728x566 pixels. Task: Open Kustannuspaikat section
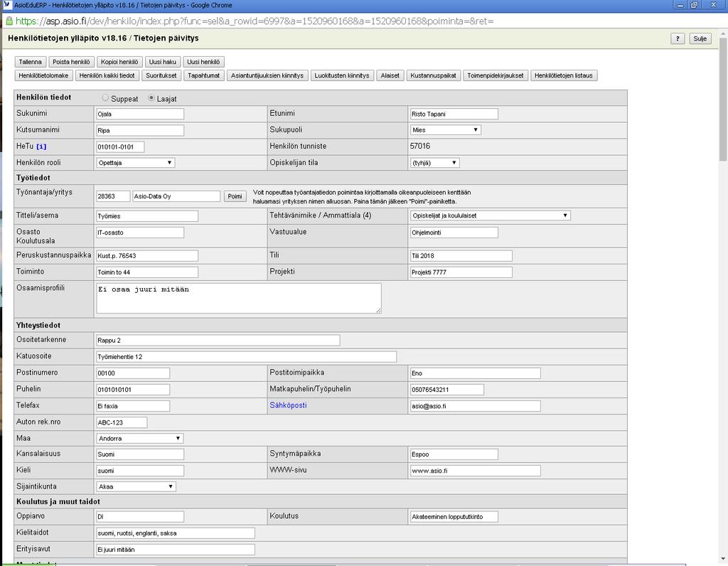tap(433, 75)
